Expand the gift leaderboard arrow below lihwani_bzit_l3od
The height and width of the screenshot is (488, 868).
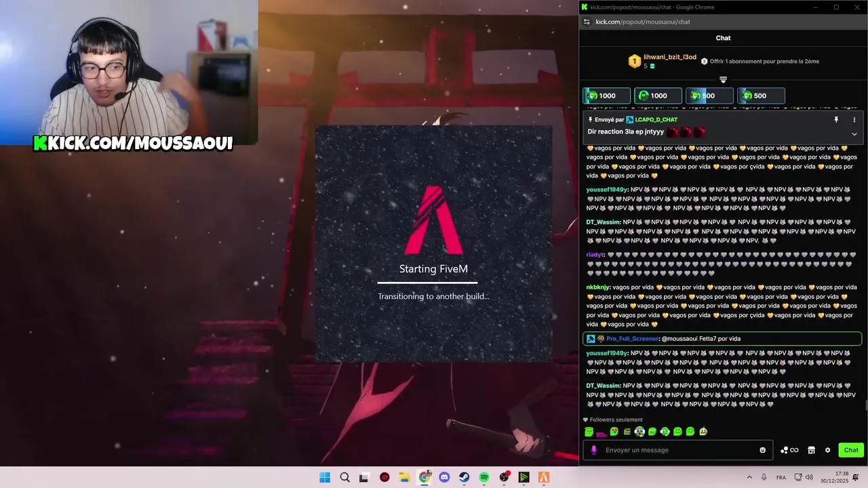click(x=723, y=80)
